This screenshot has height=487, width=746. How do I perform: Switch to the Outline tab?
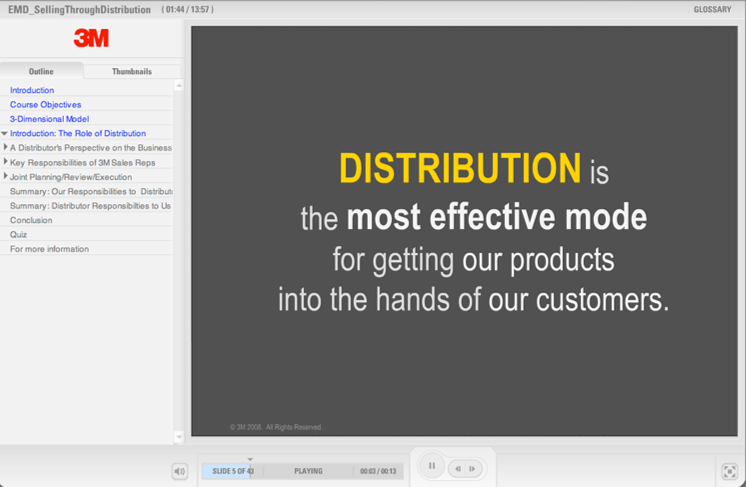[x=41, y=71]
